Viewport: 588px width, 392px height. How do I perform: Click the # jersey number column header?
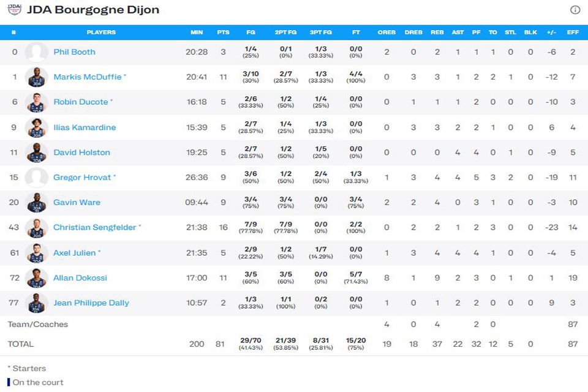(x=13, y=32)
